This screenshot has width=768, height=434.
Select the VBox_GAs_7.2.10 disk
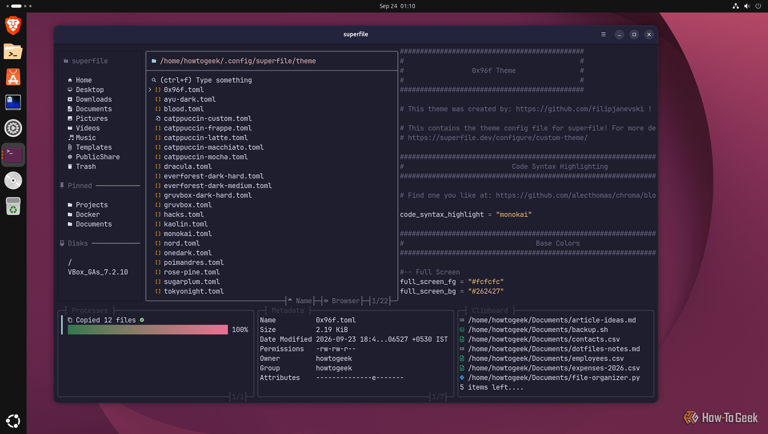pos(98,272)
